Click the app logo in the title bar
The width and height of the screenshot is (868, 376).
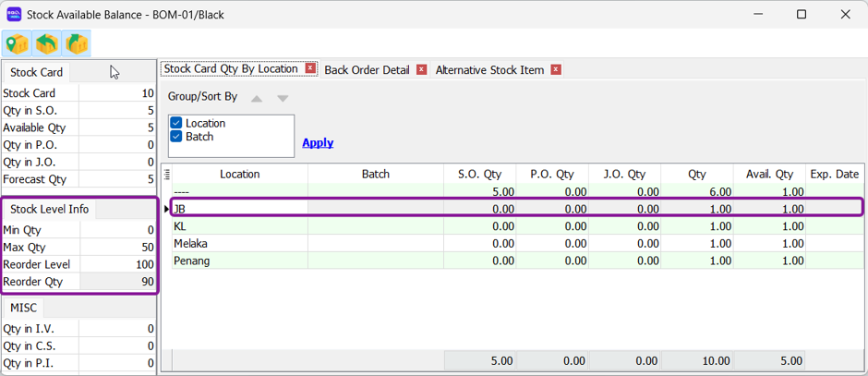[x=14, y=15]
